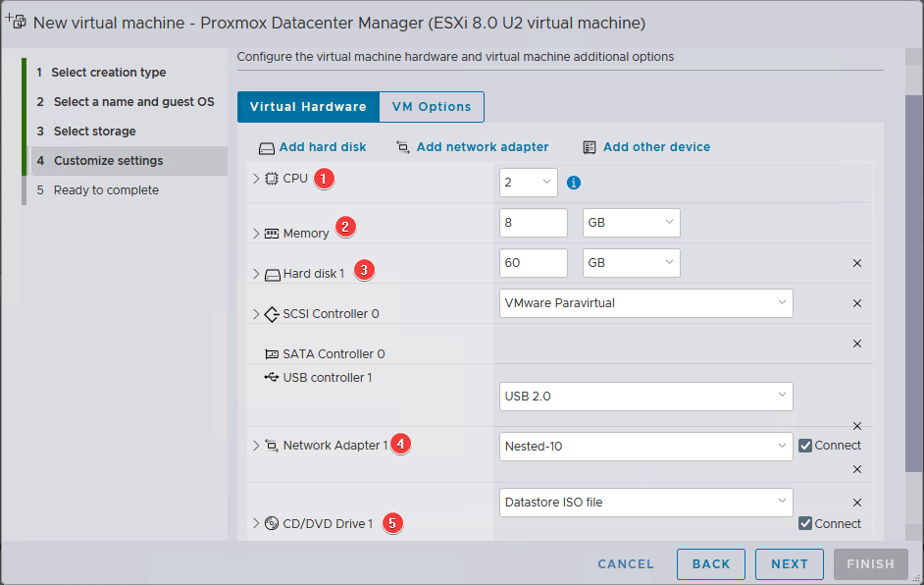This screenshot has height=585, width=924.
Task: Open the Memory unit GB dropdown
Action: point(631,223)
